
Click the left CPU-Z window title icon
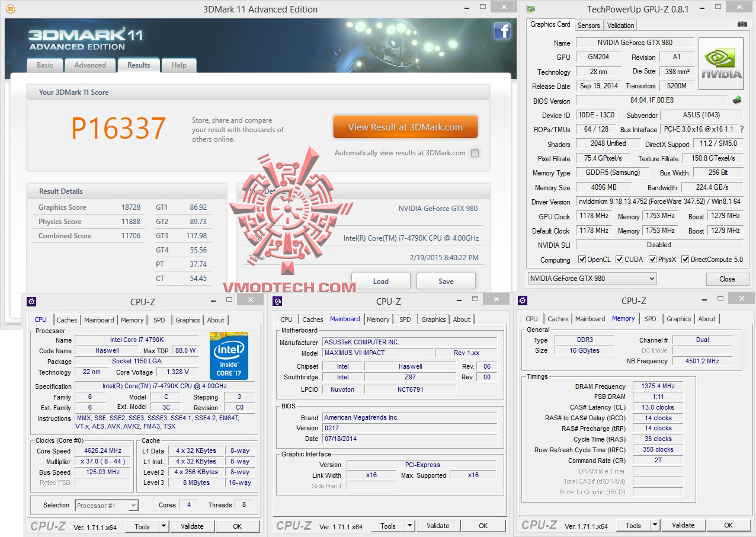point(31,302)
